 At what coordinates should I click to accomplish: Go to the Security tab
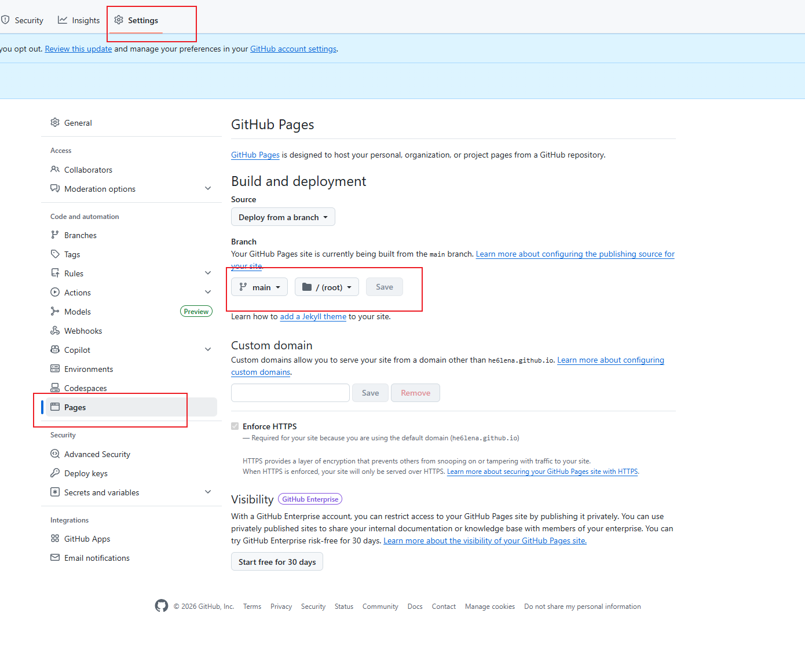(x=22, y=20)
